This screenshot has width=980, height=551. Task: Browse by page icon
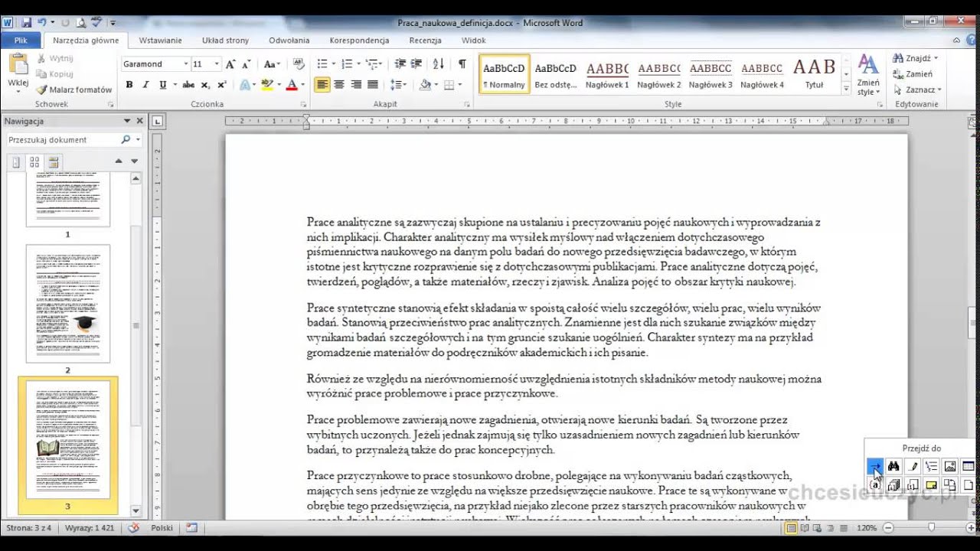969,485
